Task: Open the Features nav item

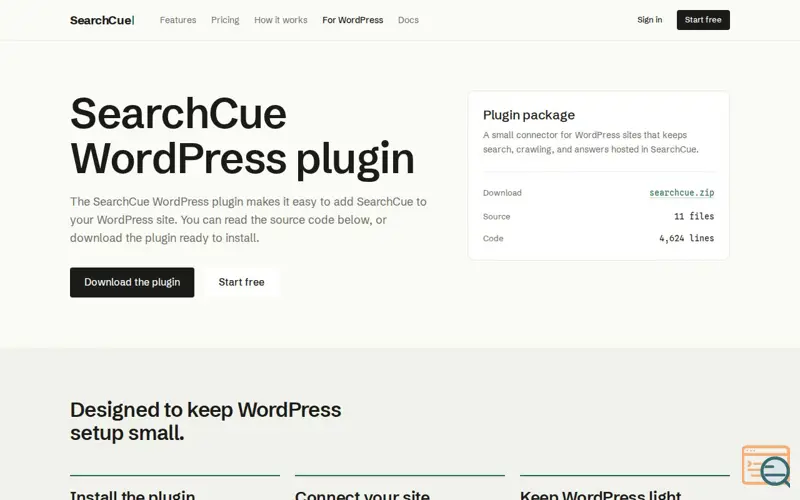Action: 178,20
